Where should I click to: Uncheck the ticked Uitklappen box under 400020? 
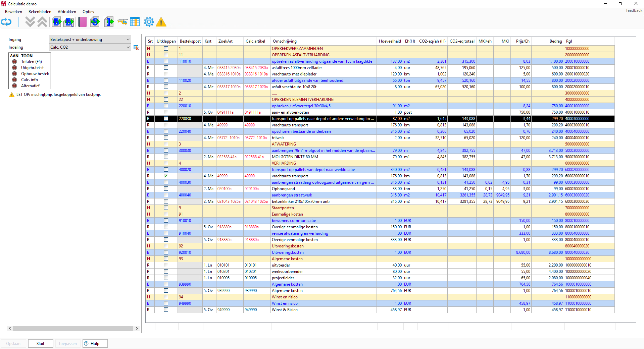point(166,176)
